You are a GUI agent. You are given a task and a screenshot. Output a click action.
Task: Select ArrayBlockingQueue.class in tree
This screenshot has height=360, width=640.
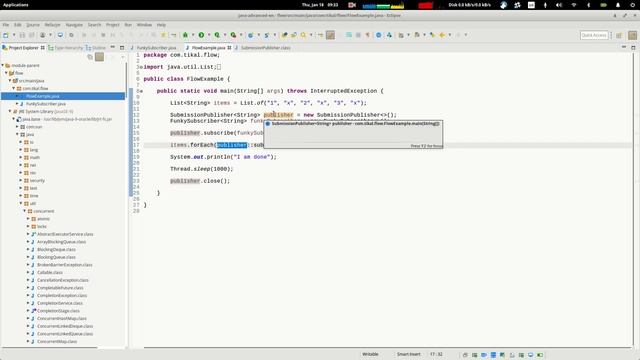pos(61,242)
